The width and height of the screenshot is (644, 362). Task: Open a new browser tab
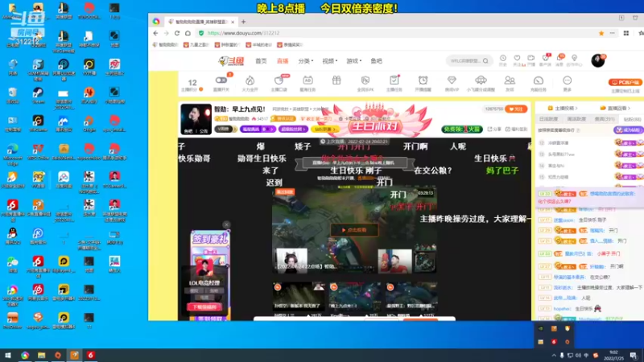pyautogui.click(x=243, y=22)
